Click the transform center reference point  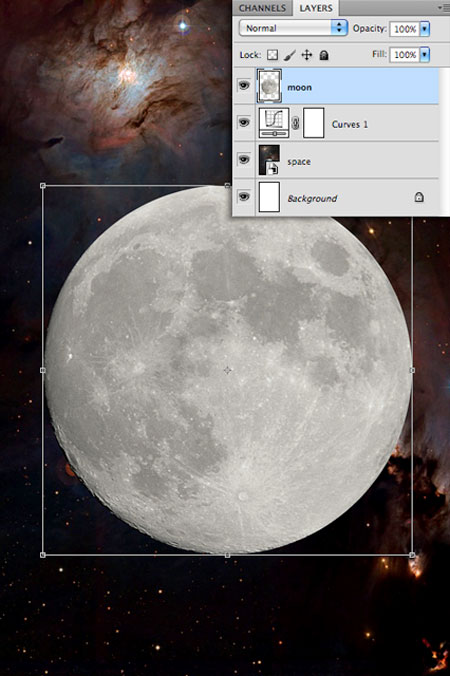(x=228, y=370)
